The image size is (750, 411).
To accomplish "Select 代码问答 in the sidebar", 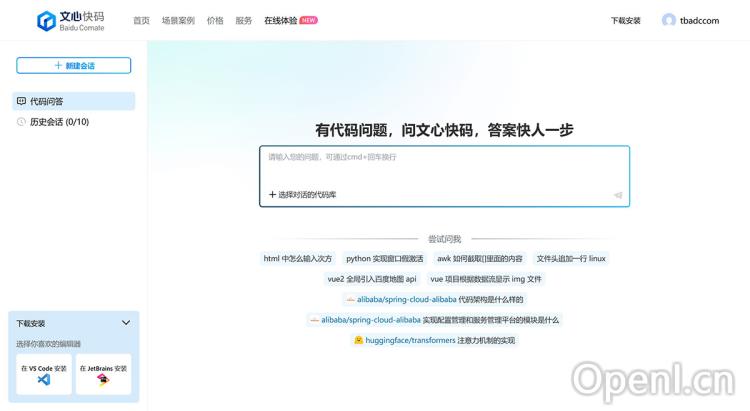I will point(74,101).
